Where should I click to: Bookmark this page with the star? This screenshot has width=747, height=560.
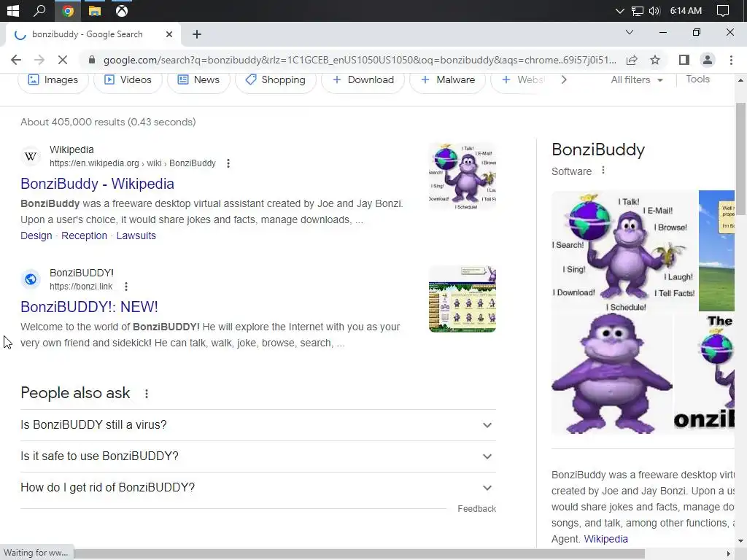coord(655,60)
